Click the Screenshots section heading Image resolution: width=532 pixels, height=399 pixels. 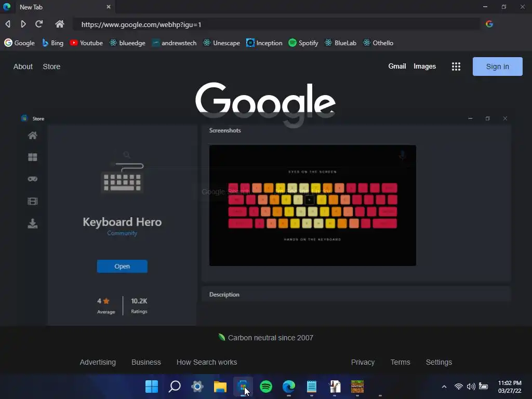click(x=225, y=130)
